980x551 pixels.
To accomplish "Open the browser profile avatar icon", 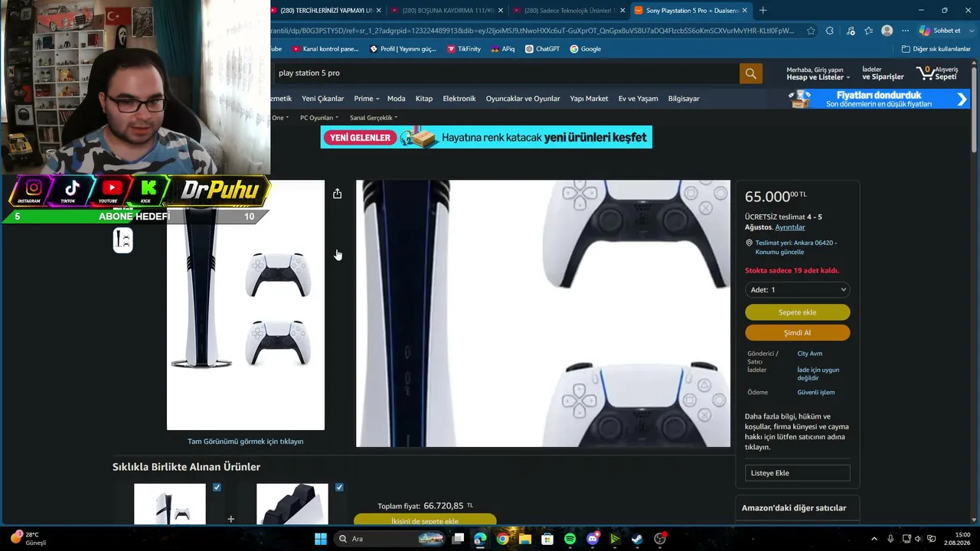I will [887, 31].
